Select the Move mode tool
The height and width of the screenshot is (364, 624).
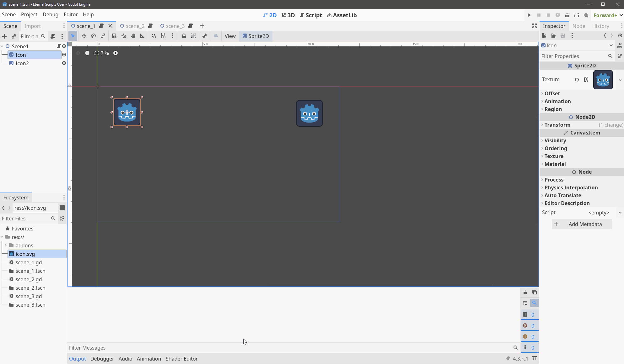84,36
